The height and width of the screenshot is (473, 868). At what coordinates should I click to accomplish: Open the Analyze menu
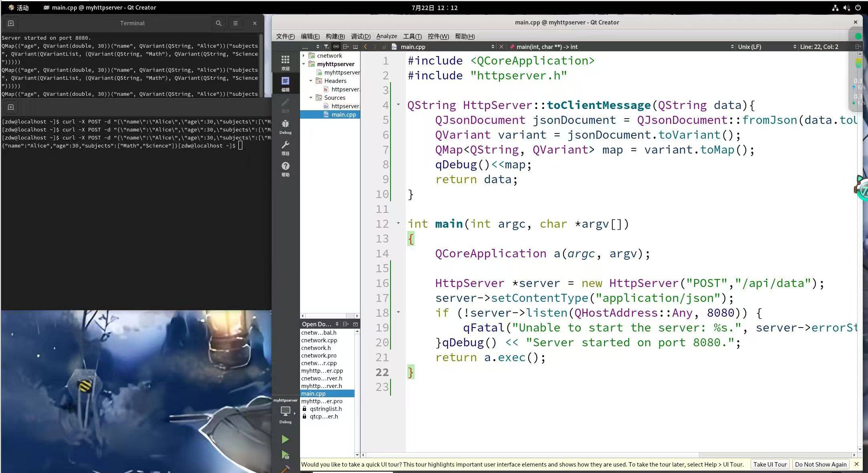point(387,36)
